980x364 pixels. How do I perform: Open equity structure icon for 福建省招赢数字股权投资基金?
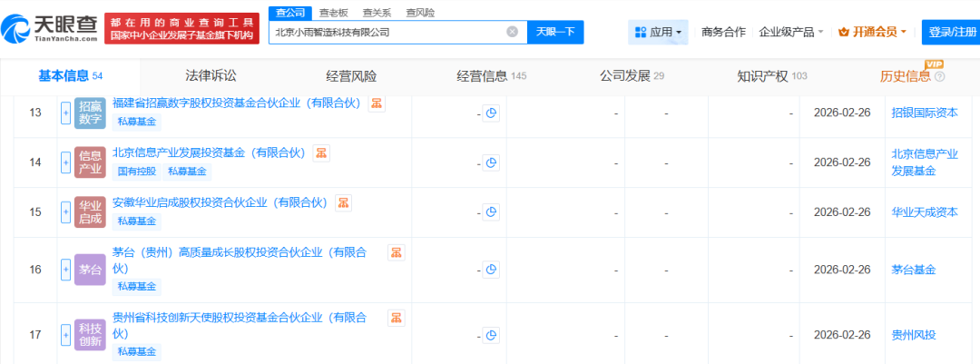pos(377,103)
